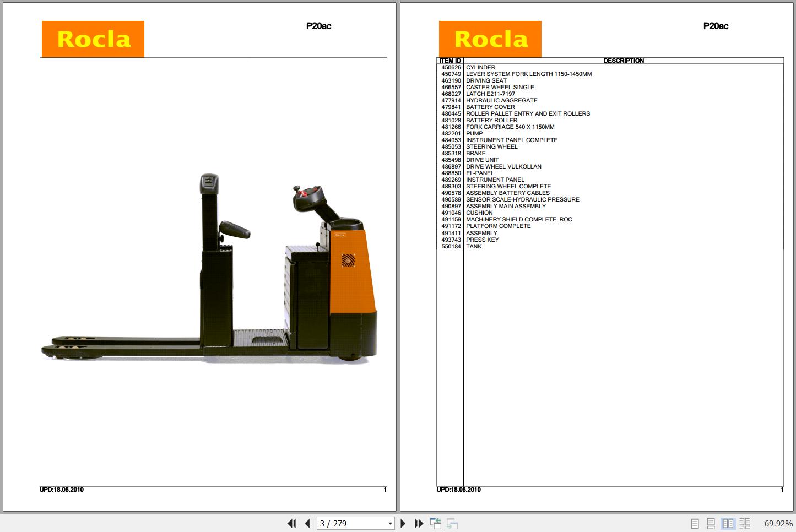
Task: Click the zoom level showing 69.92%
Action: [x=777, y=523]
